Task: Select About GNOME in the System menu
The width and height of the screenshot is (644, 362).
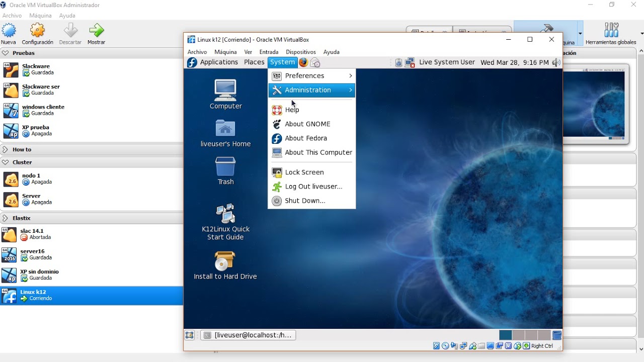Action: coord(311,124)
